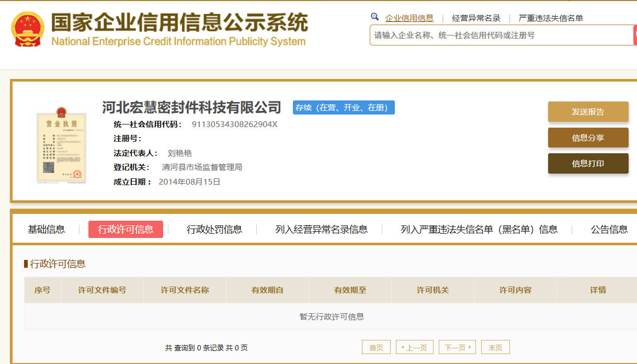Click legal representative name 刘艳艳
The width and height of the screenshot is (637, 364).
tap(179, 153)
